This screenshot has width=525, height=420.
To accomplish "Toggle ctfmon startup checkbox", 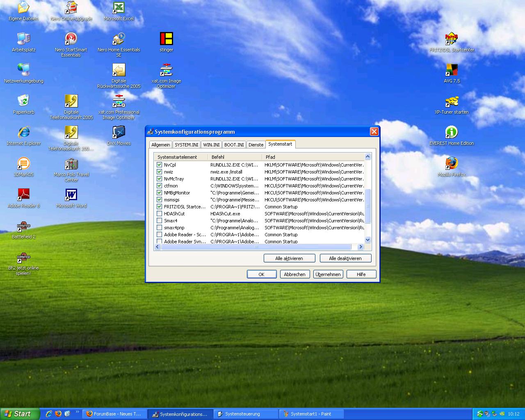I will (160, 186).
